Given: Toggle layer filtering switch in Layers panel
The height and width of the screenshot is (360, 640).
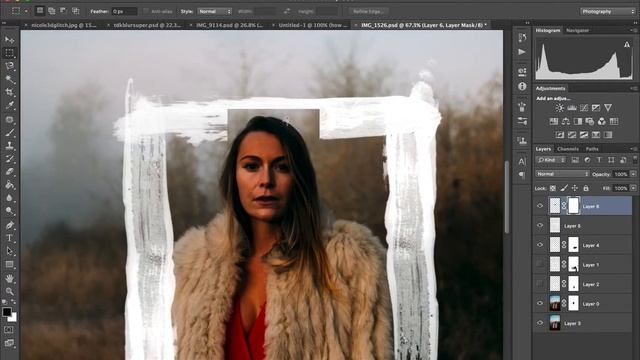Looking at the screenshot, I should (635, 160).
